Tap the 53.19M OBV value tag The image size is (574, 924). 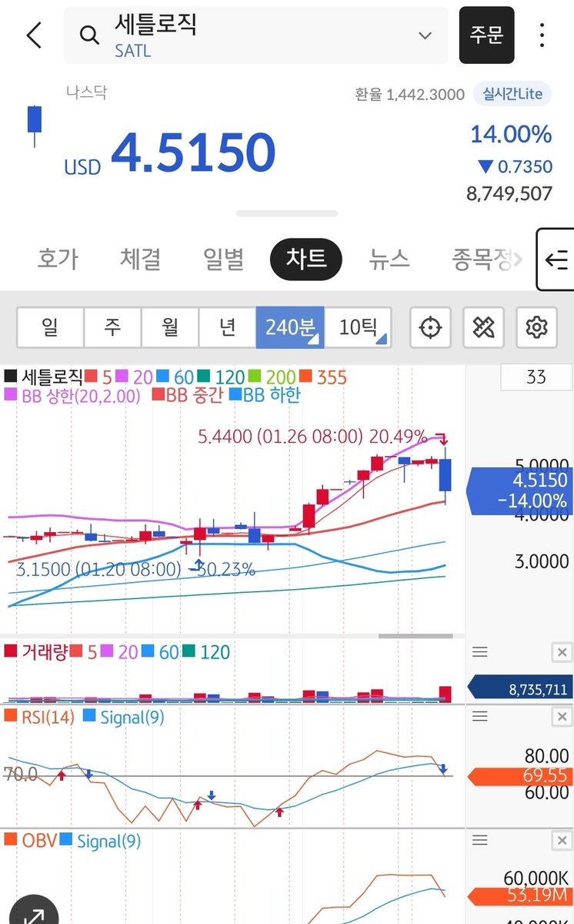pos(519,896)
